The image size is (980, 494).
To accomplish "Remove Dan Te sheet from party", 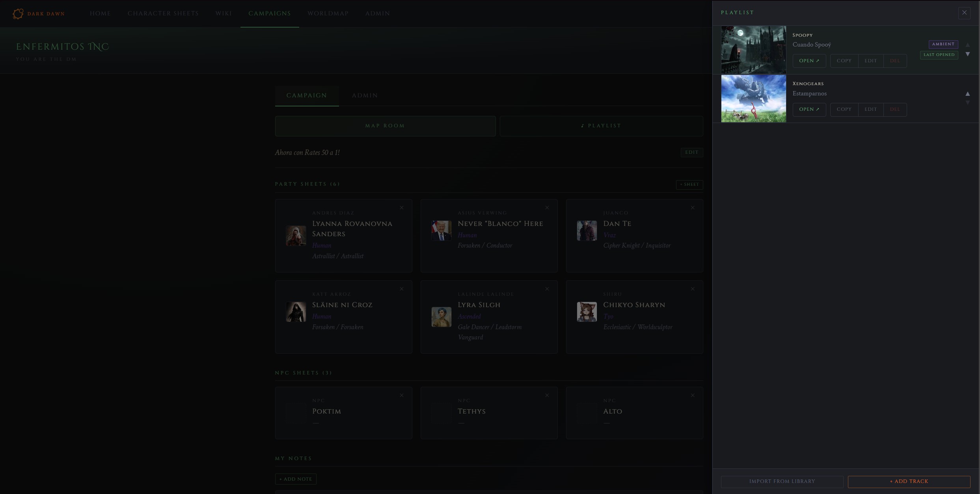I will pos(692,208).
